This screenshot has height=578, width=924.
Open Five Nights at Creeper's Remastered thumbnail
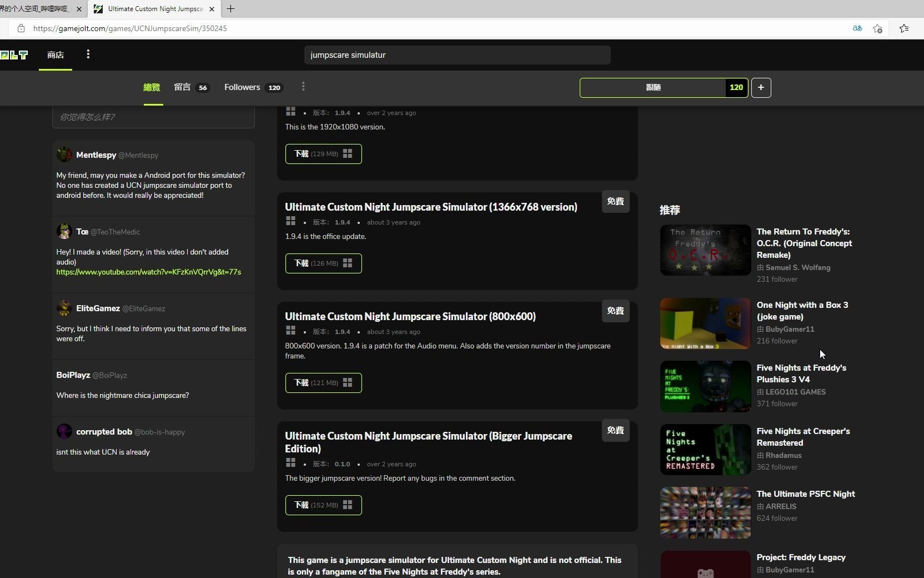tap(705, 450)
